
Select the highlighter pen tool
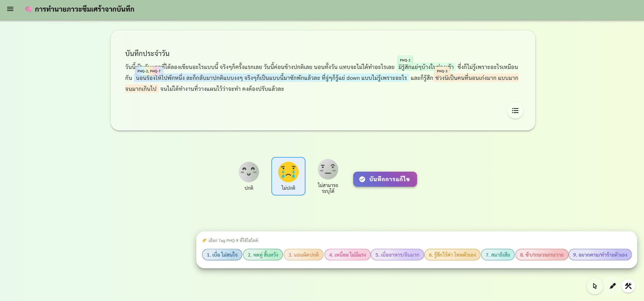click(x=612, y=286)
